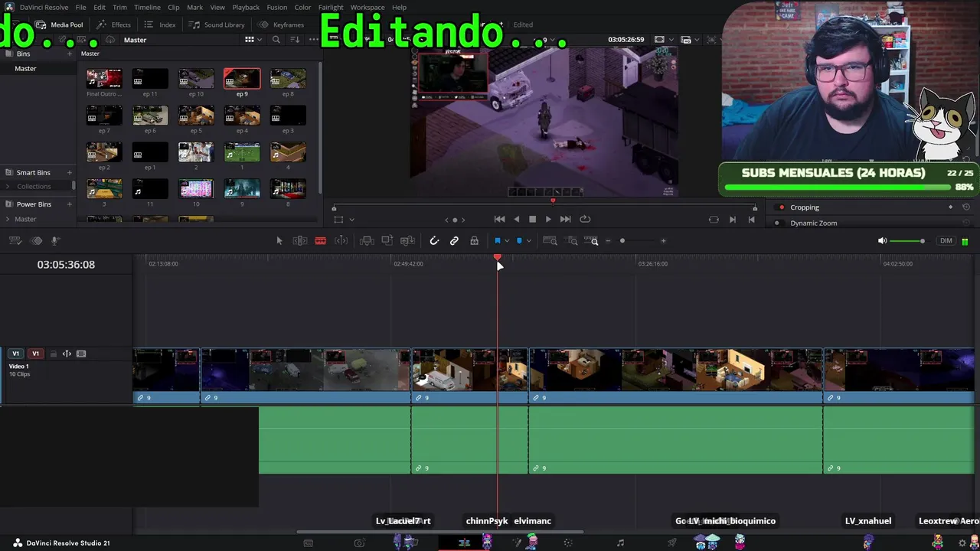
Task: Add a blue flag to the clip
Action: point(498,241)
